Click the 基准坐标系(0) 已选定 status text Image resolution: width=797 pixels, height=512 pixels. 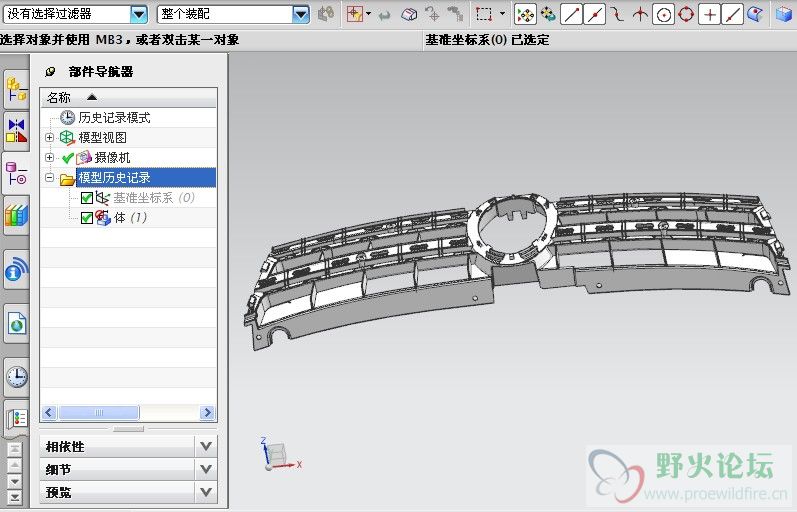[487, 40]
